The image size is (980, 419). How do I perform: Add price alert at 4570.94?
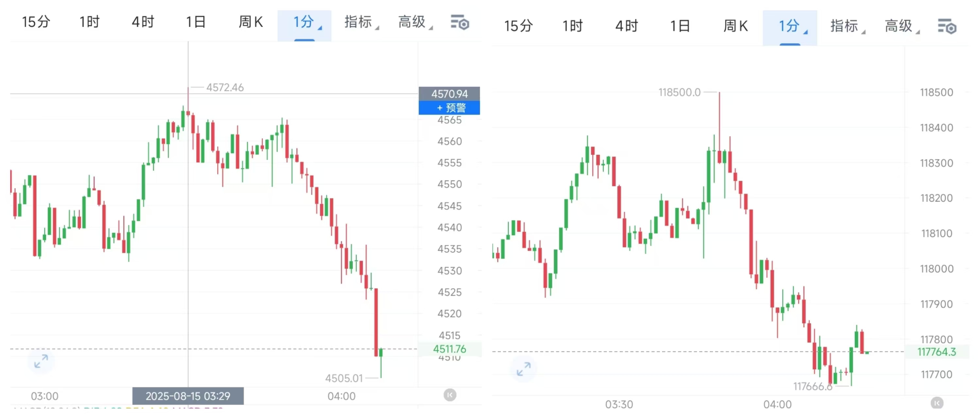pos(449,108)
